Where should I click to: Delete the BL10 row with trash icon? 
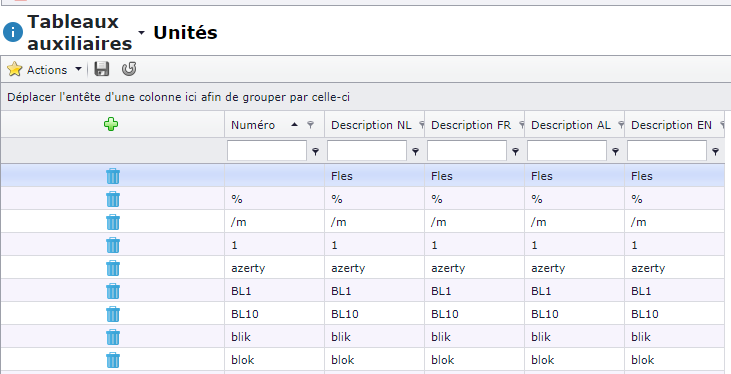pos(113,314)
